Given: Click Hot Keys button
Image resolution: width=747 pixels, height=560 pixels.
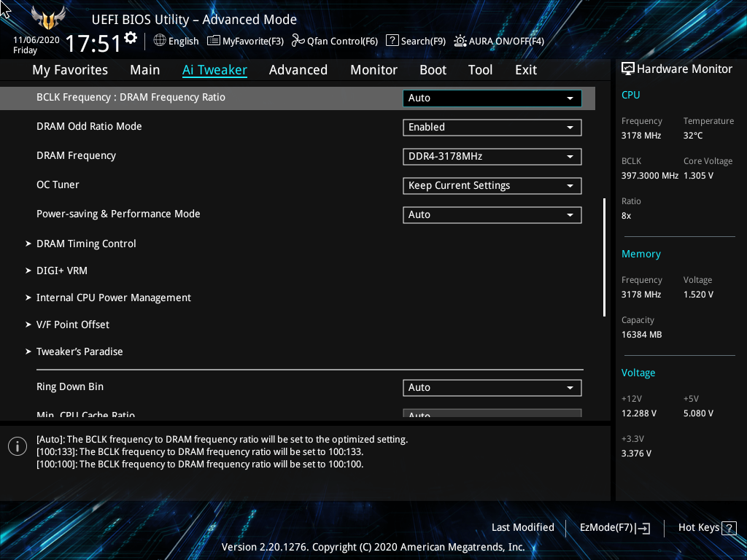Looking at the screenshot, I should pos(707,528).
